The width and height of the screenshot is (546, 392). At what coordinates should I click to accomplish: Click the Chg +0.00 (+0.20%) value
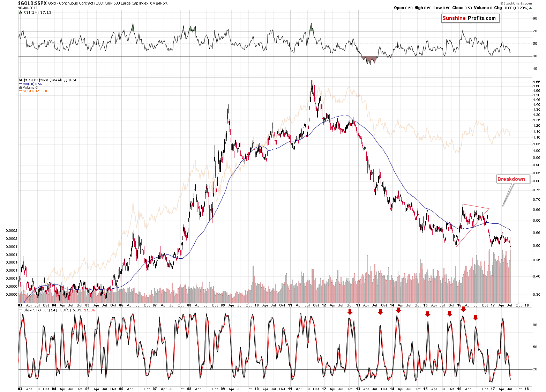(x=511, y=8)
